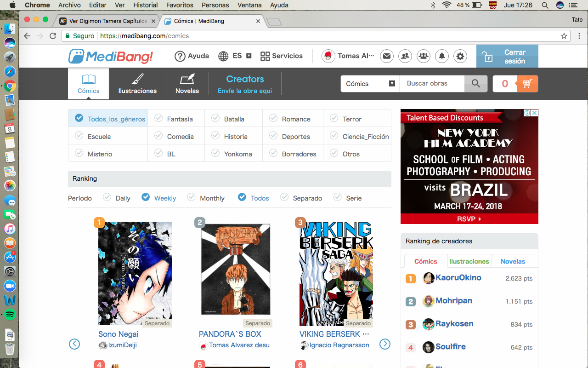Choose the Monthly period option

pos(206,198)
